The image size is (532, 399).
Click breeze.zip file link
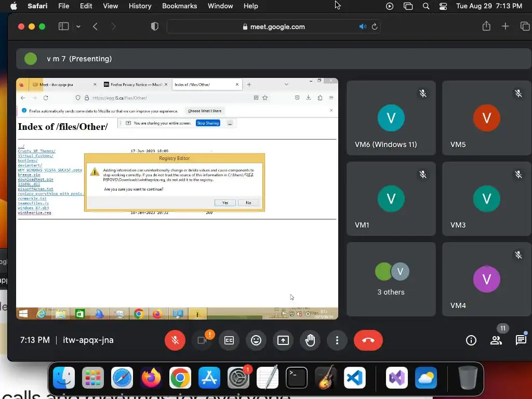(29, 175)
